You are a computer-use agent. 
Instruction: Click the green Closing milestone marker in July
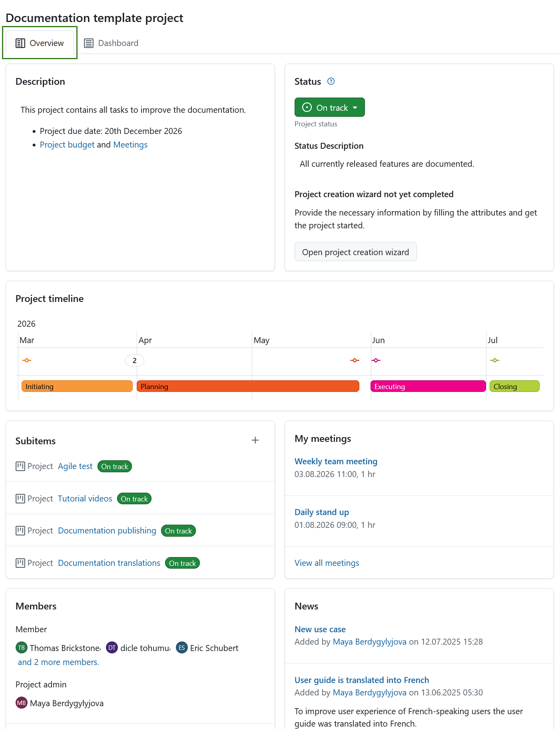coord(495,360)
